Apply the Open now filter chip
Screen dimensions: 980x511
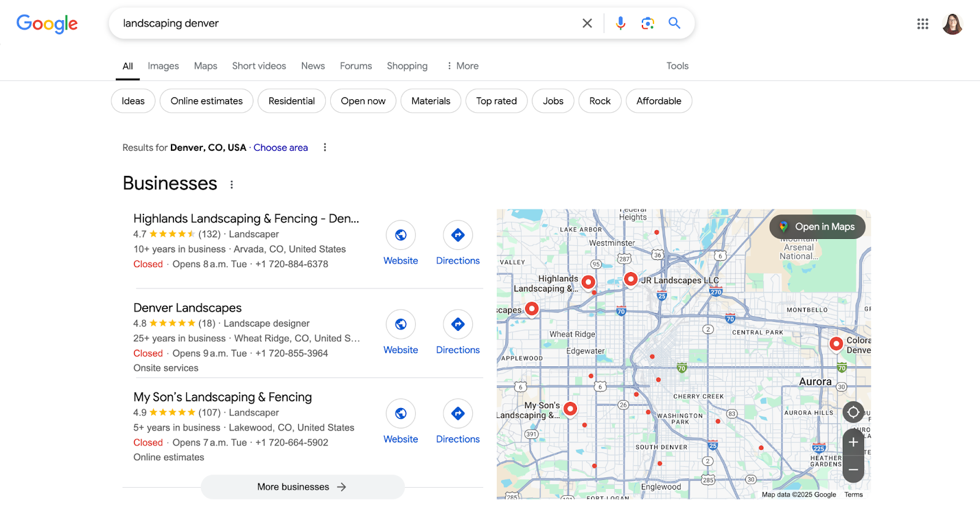pos(363,101)
